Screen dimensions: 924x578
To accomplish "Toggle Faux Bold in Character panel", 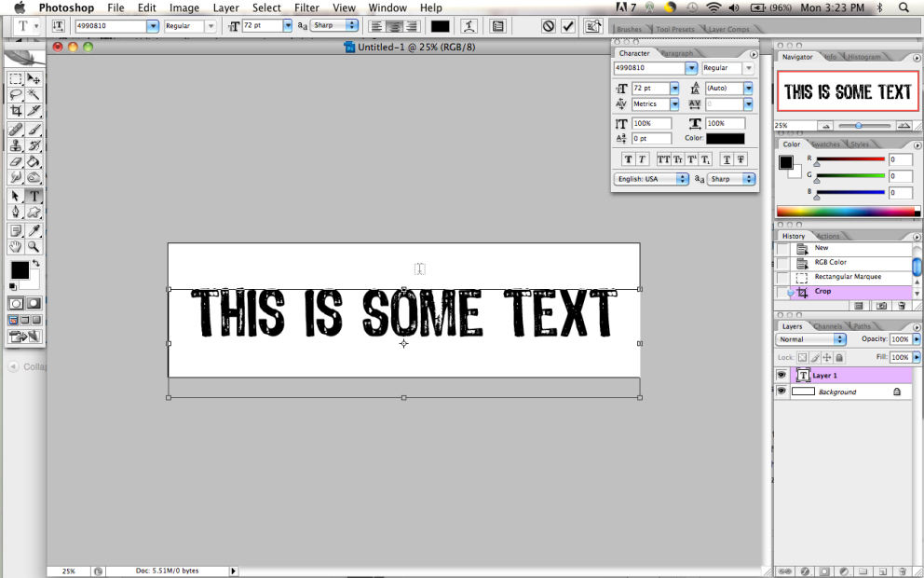I will [628, 159].
